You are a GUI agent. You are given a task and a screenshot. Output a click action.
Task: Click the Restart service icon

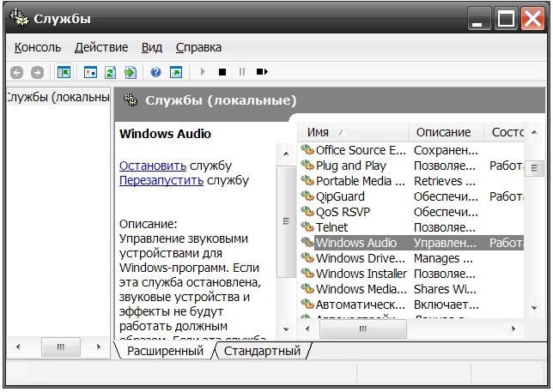pos(262,72)
